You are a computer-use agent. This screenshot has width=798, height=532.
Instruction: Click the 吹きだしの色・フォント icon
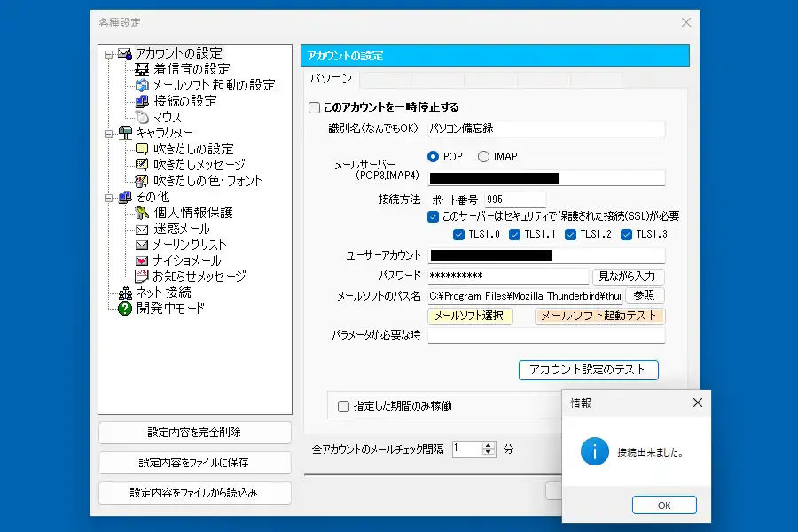142,181
